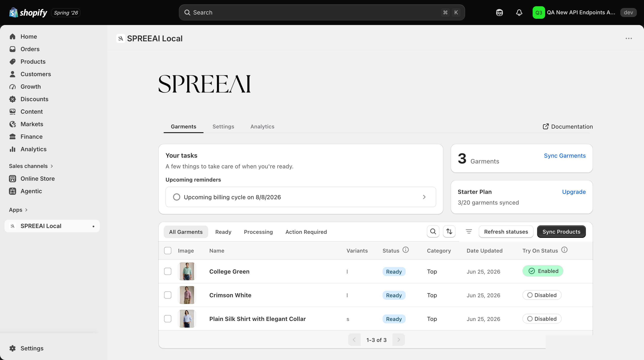Go to the previous page of garments
The image size is (644, 360).
(354, 340)
